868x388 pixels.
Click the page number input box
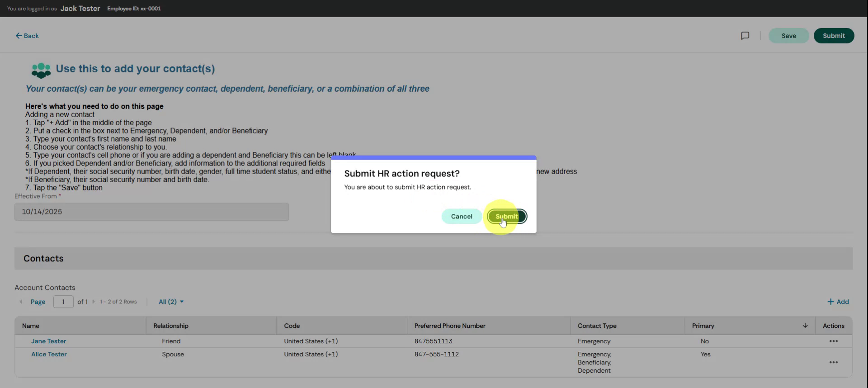pyautogui.click(x=63, y=302)
